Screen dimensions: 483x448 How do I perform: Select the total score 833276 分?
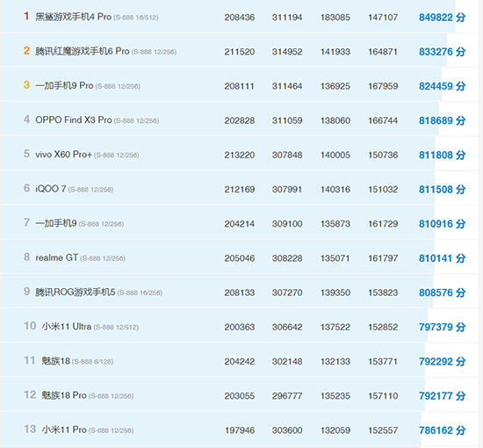coord(442,52)
